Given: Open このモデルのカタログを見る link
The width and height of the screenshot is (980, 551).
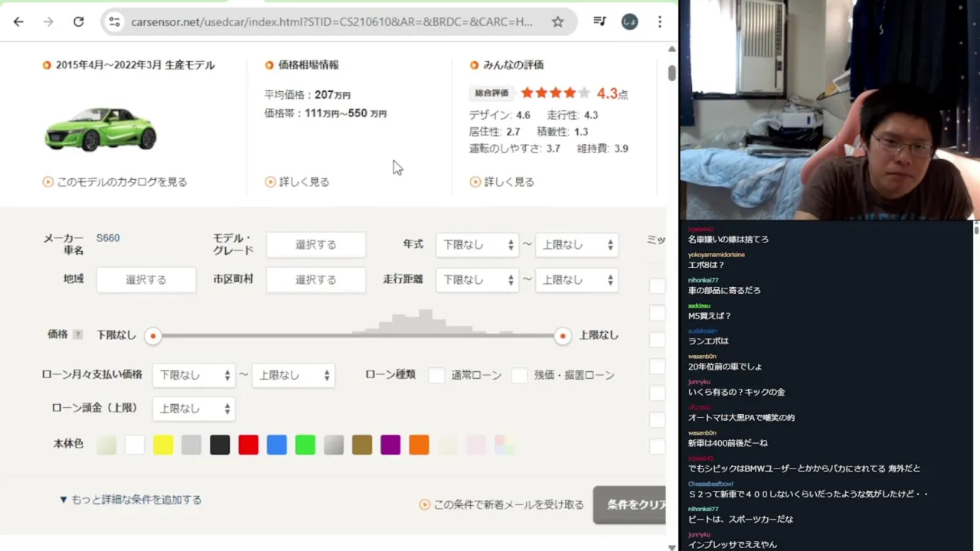Looking at the screenshot, I should pyautogui.click(x=115, y=181).
